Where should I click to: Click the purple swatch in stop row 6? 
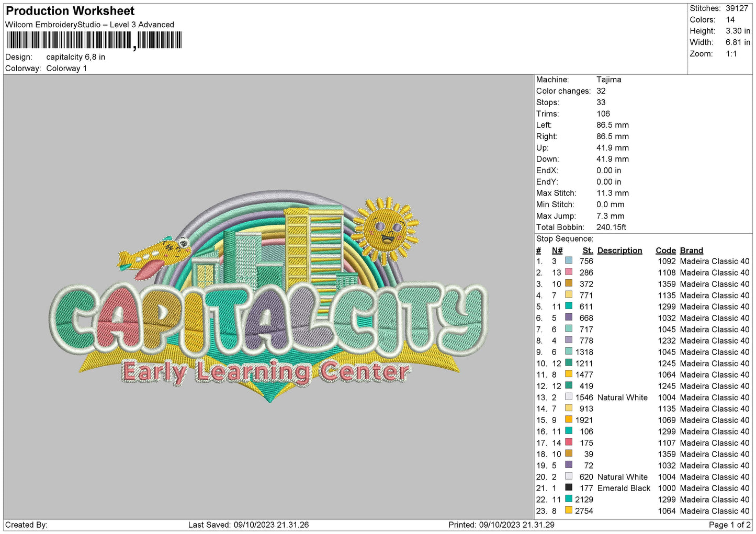569,317
